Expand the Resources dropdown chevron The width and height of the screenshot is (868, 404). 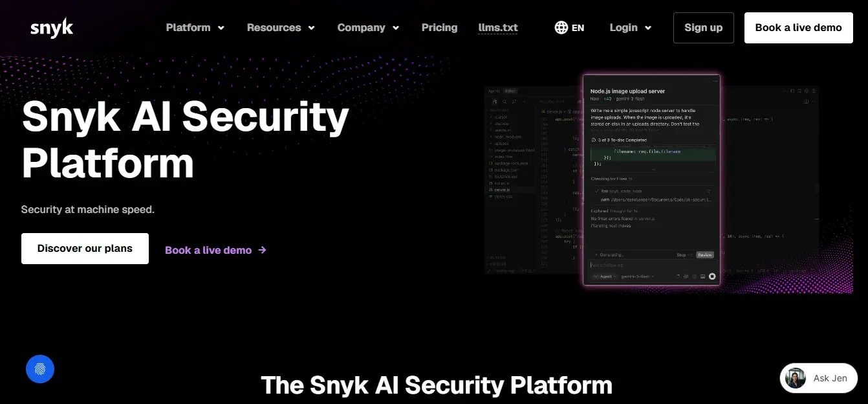tap(311, 28)
